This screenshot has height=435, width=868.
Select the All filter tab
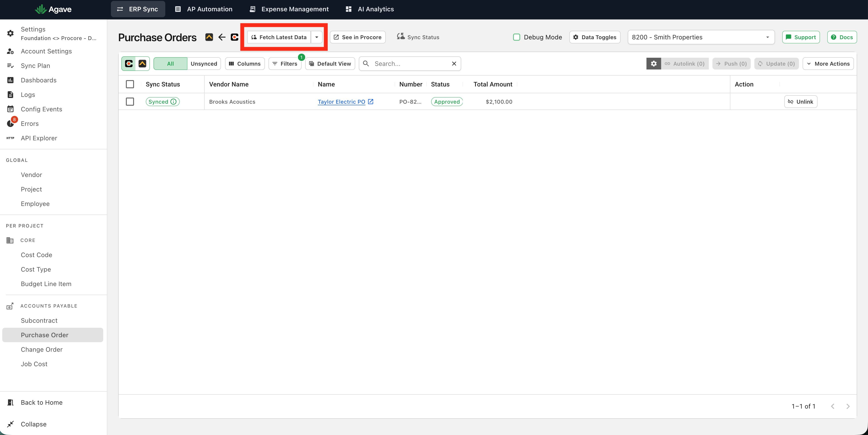(x=170, y=64)
